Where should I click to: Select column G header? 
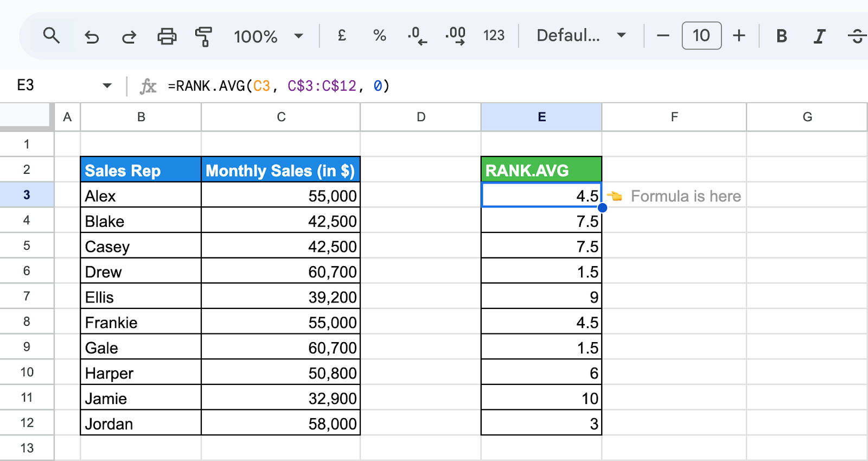pyautogui.click(x=807, y=117)
